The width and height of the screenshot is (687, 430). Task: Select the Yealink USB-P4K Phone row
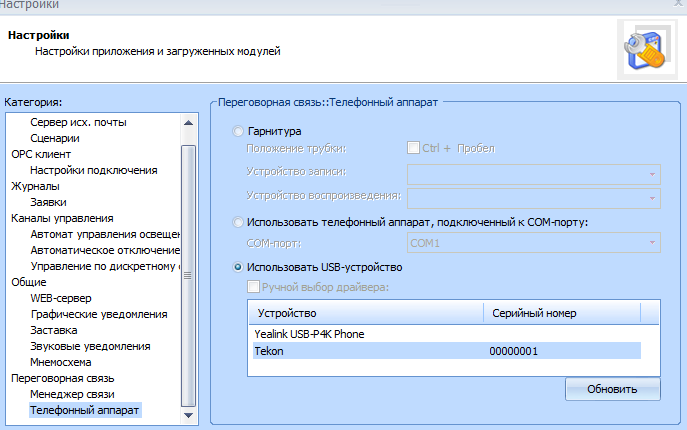[x=310, y=333]
